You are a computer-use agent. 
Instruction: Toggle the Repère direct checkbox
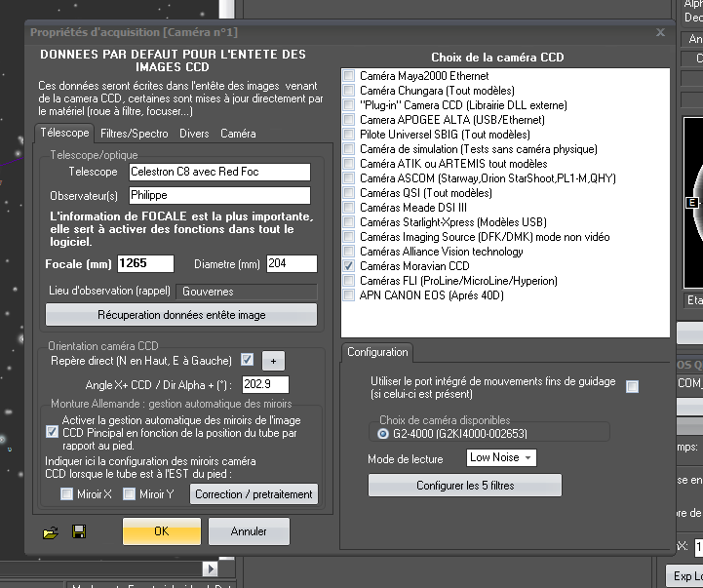pyautogui.click(x=247, y=359)
